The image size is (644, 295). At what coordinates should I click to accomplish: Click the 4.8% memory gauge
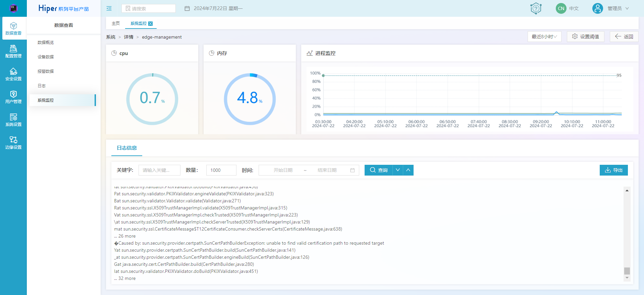tap(250, 99)
